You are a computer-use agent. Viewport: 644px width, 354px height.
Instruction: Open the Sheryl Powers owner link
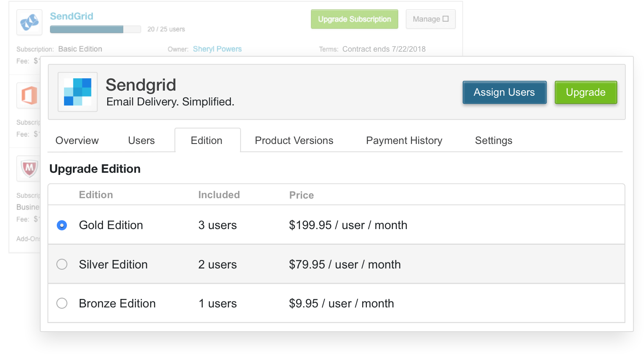point(217,49)
